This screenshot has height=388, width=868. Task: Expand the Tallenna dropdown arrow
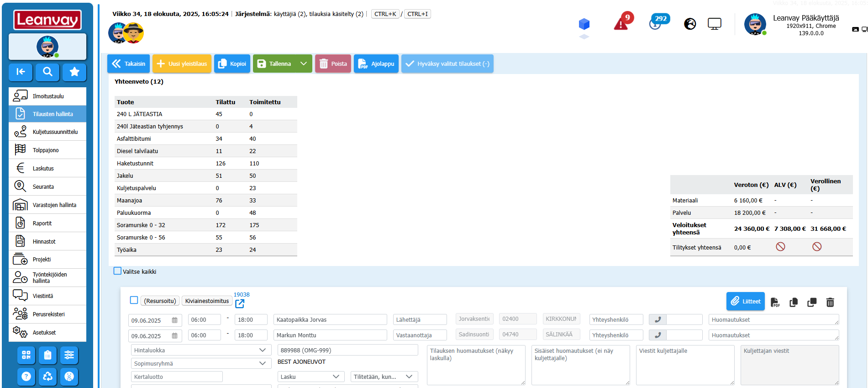click(x=304, y=64)
